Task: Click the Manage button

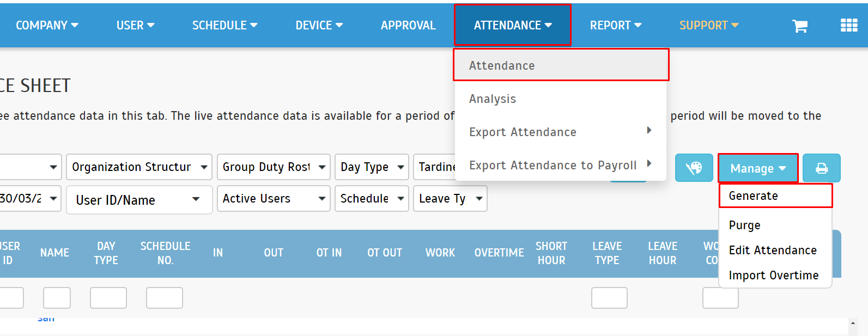Action: click(758, 168)
